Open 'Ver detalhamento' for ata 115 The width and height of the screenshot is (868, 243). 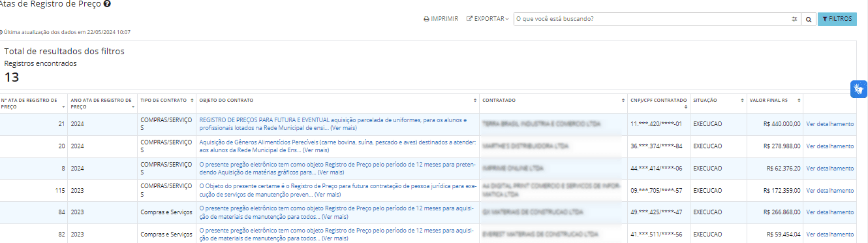point(830,190)
